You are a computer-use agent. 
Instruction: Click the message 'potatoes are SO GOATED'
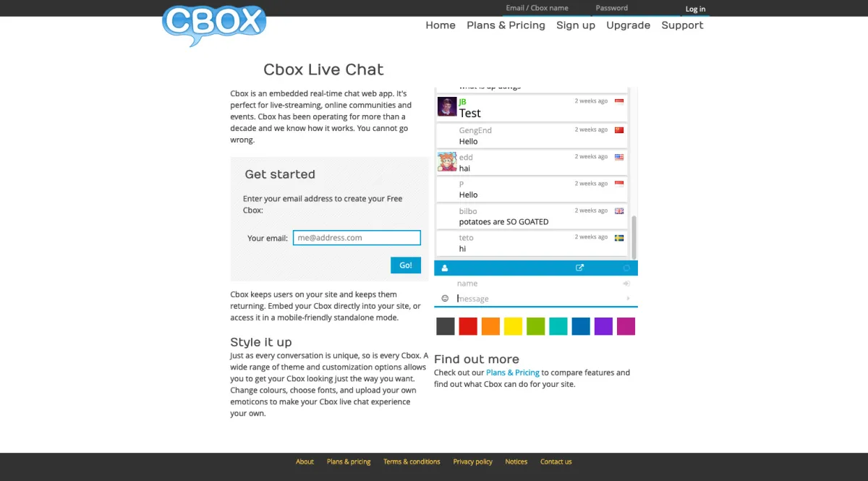504,222
